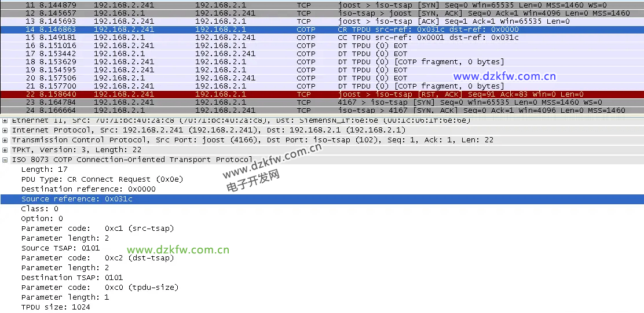This screenshot has height=313, width=644.
Task: Select PDU Type CR Connect Request line
Action: tap(102, 179)
